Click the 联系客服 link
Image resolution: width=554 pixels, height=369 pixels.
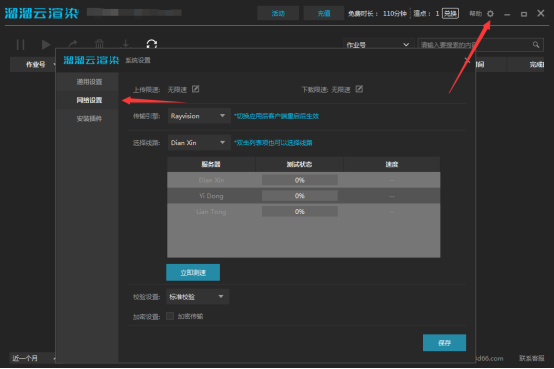(x=531, y=358)
